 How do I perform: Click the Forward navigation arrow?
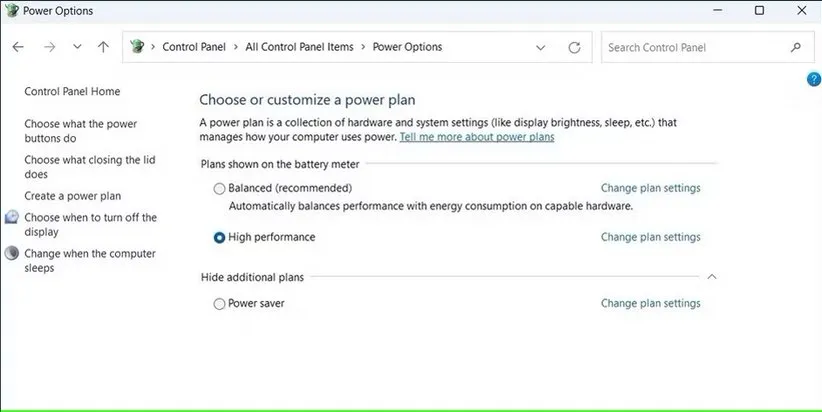pyautogui.click(x=50, y=47)
